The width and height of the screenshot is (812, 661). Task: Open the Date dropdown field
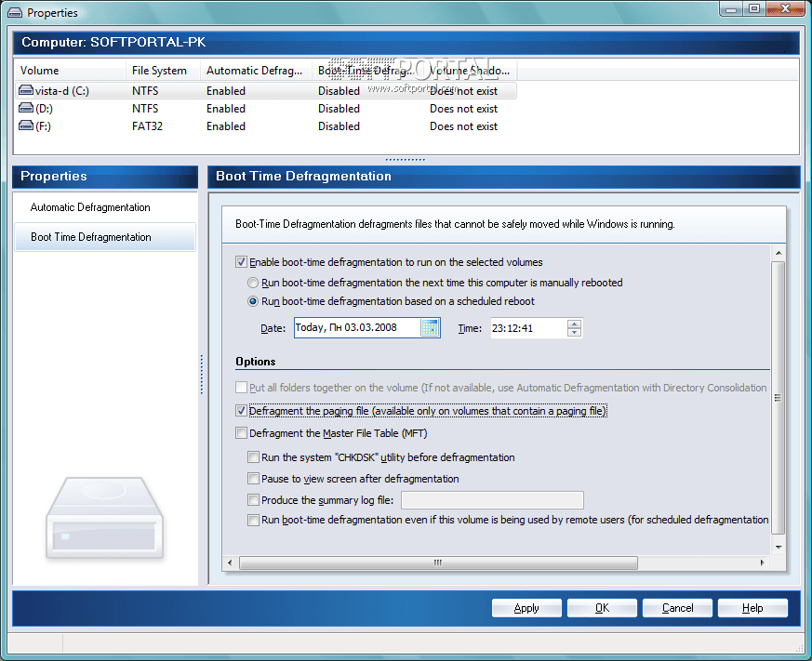click(x=367, y=327)
